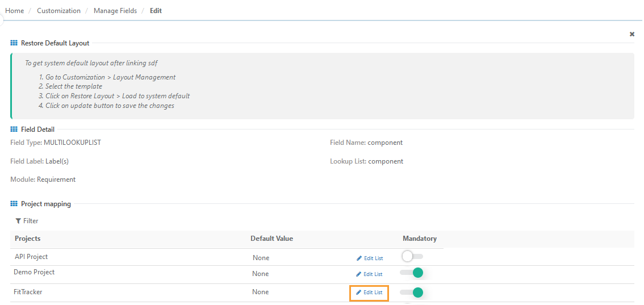Click the Restore Default Layout heading
This screenshot has height=305, width=644.
point(55,43)
